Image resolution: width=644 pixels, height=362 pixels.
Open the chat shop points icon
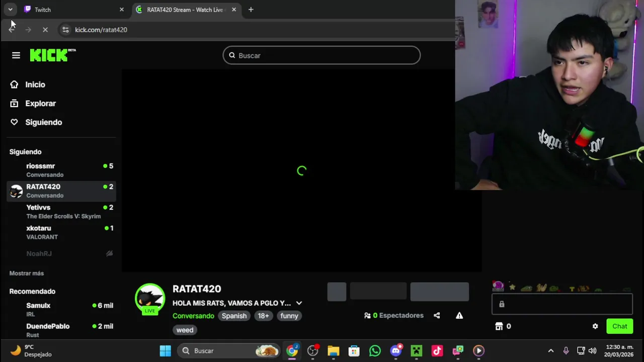point(499,326)
